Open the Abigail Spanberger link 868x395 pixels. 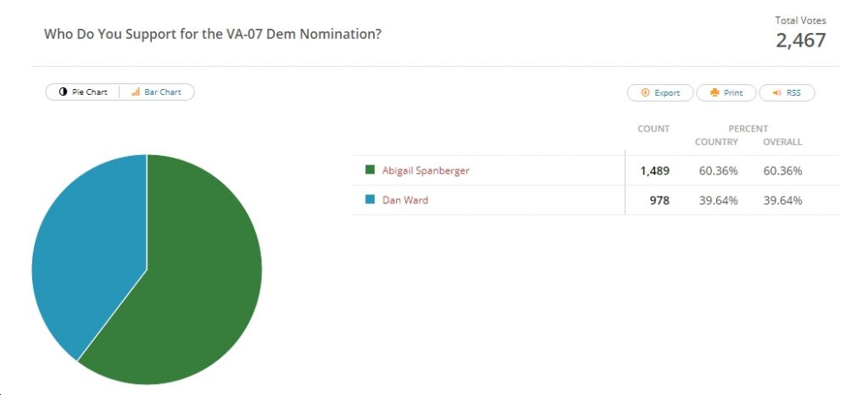tap(426, 170)
